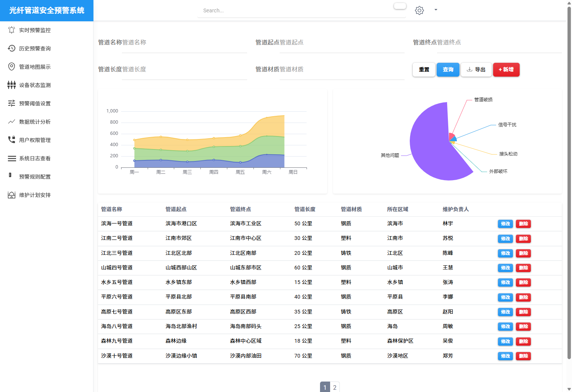Screen dimensions: 572x392
Task: Open the 系统日志查看 menu item
Action: pos(35,158)
